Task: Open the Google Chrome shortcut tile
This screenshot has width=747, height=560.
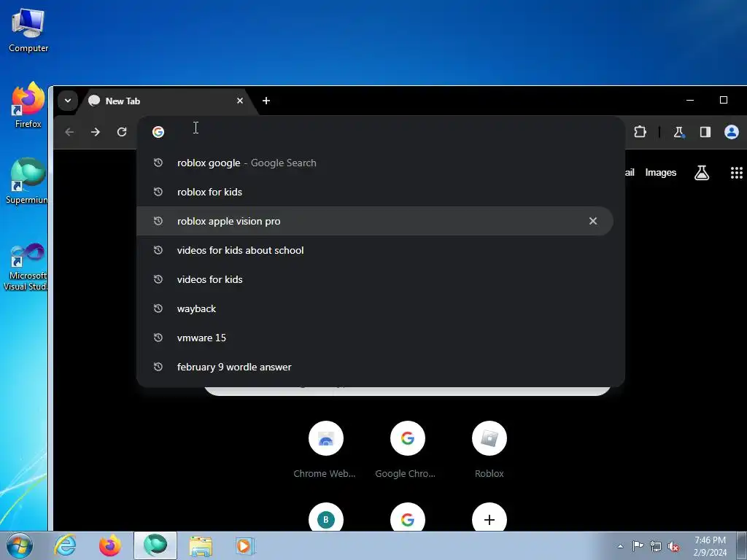Action: coord(407,450)
